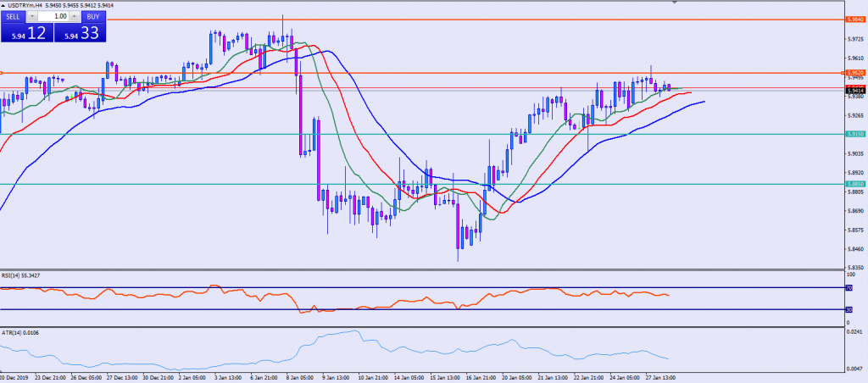Click the 5.9150 teal price level label
The image size is (868, 383).
[x=854, y=134]
